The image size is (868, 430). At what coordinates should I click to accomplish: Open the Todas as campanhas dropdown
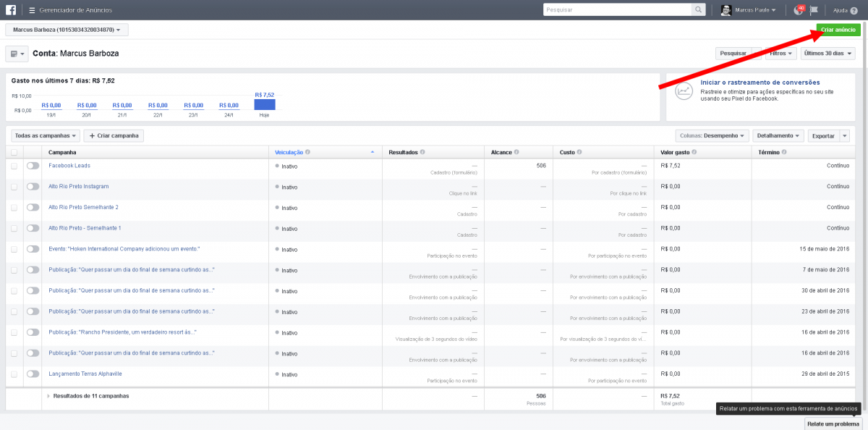(45, 135)
